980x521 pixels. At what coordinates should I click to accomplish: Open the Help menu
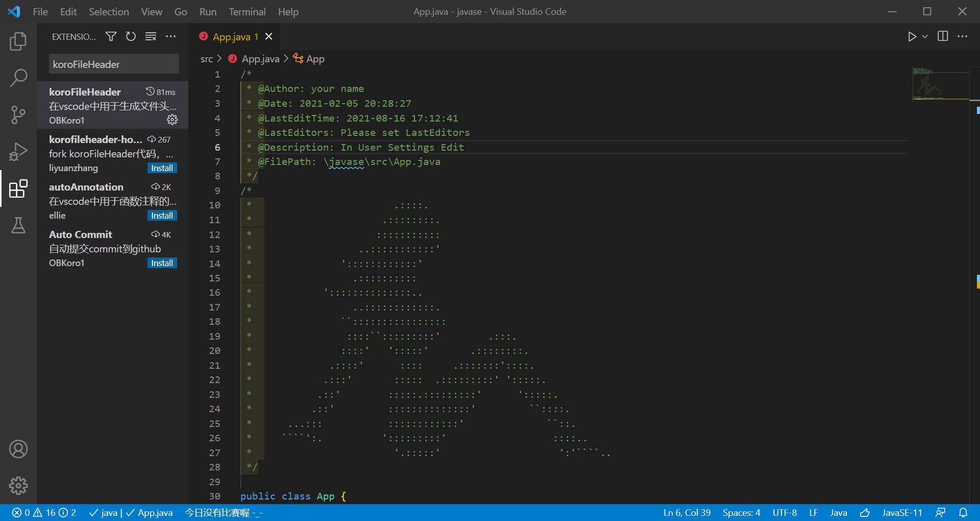coord(288,12)
